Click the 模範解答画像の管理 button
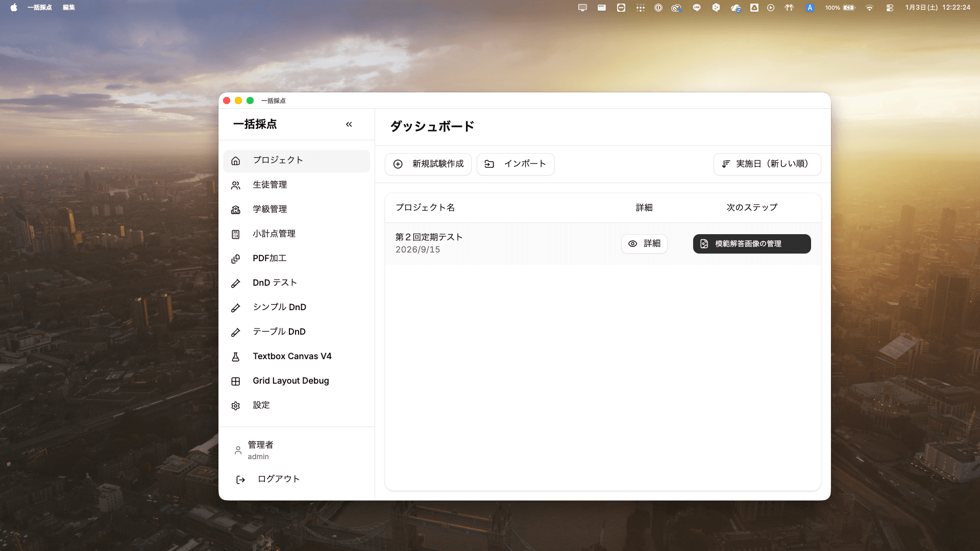This screenshot has height=551, width=980. coord(751,244)
